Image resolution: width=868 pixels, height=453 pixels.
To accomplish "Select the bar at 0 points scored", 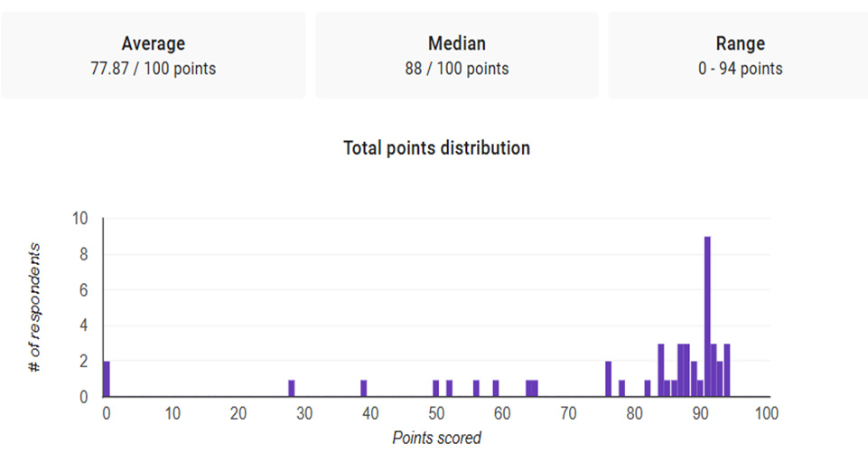I will tap(107, 379).
